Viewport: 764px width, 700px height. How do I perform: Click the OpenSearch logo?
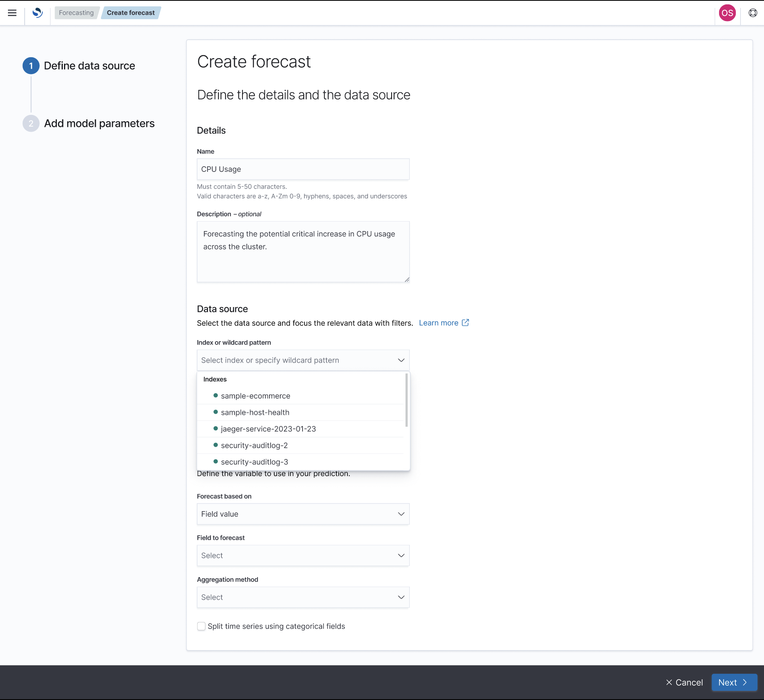[38, 13]
